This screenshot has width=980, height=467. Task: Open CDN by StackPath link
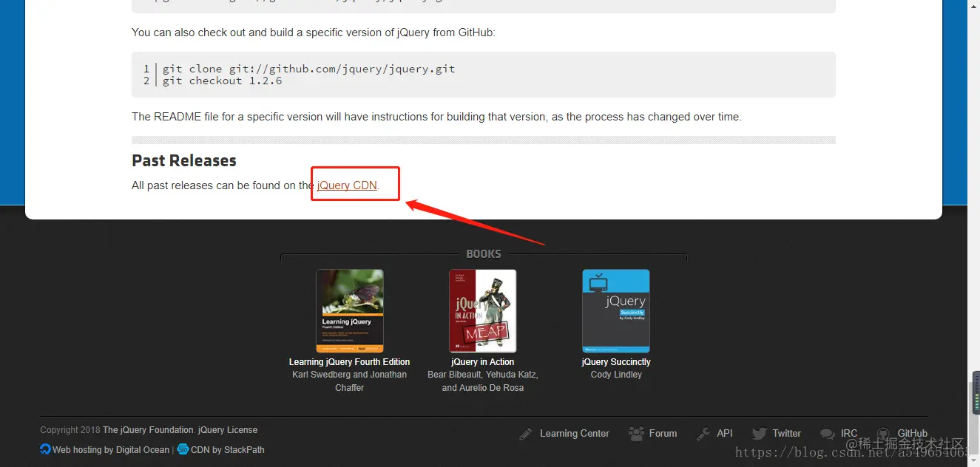pos(228,450)
